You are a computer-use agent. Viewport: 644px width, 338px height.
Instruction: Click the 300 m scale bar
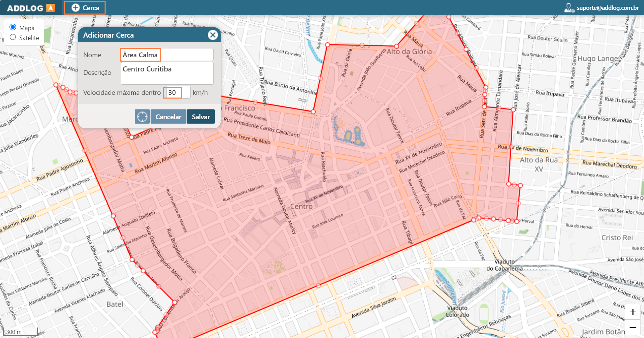click(x=20, y=332)
